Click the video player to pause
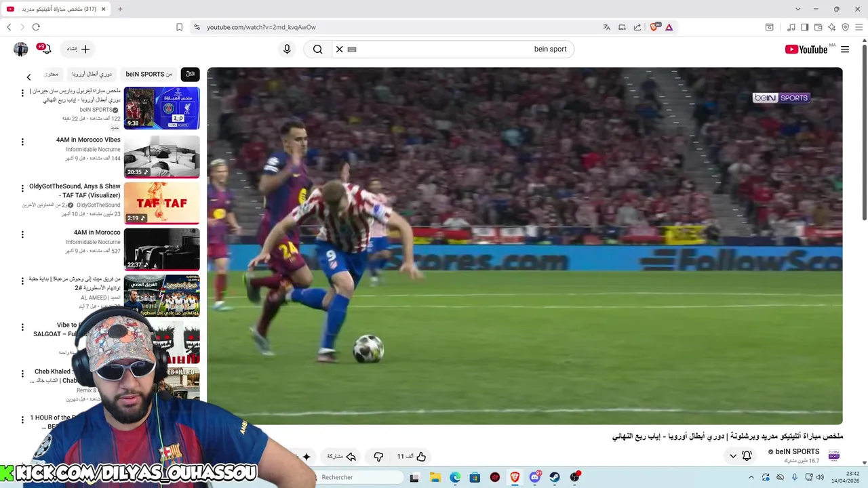The width and height of the screenshot is (868, 488). [524, 245]
